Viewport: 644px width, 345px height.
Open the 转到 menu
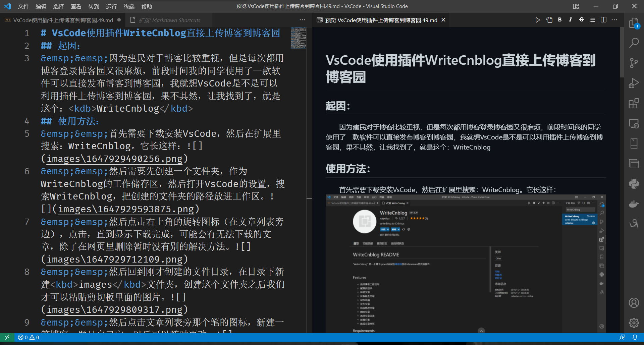click(94, 6)
